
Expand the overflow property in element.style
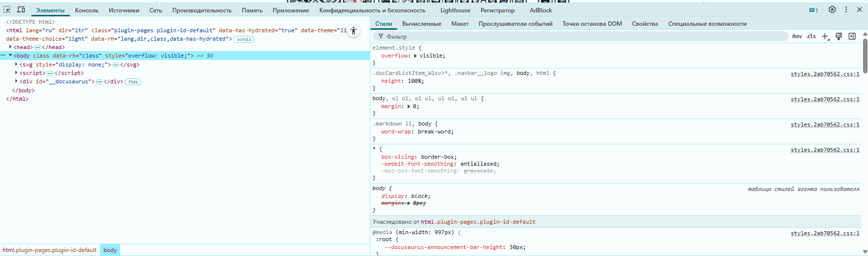tap(415, 56)
